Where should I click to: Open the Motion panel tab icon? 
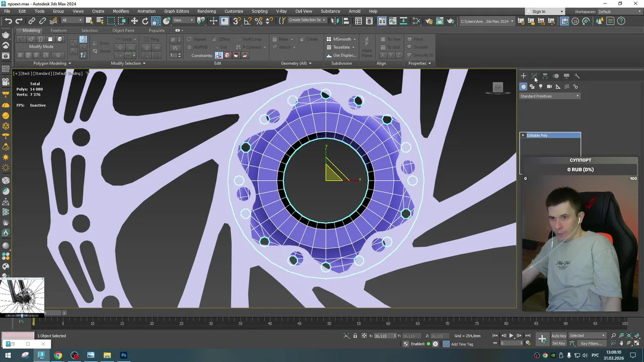coord(556,76)
